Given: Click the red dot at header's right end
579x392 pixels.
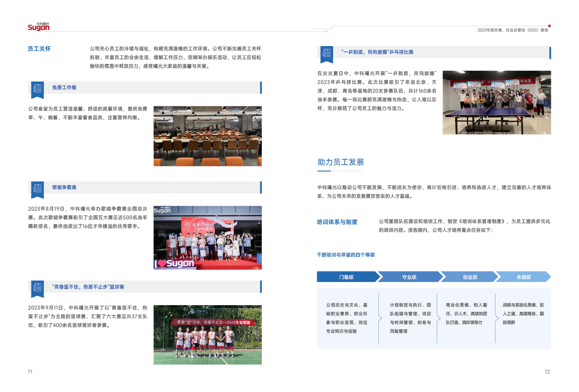Looking at the screenshot, I should (549, 26).
